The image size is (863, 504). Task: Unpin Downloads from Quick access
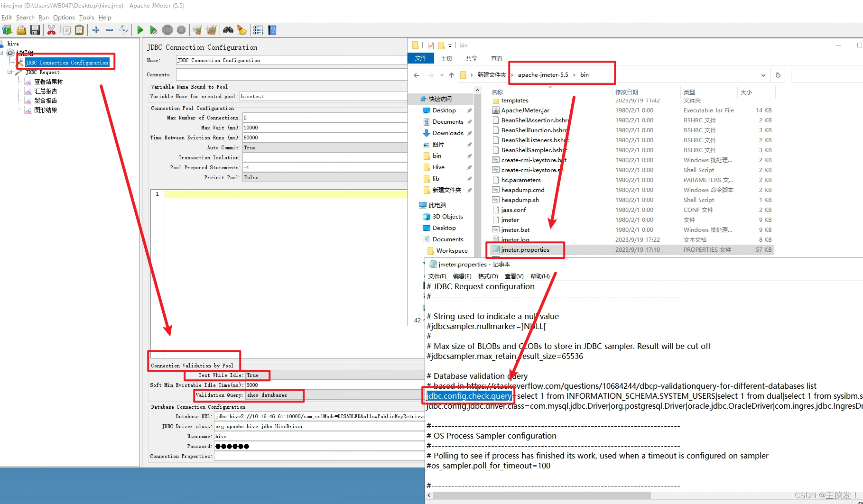click(469, 133)
